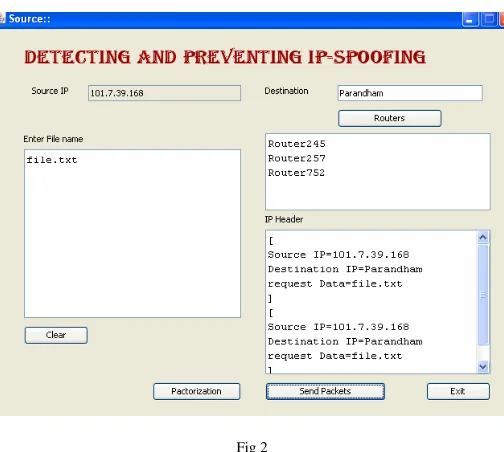Click second 'request Data=file.txt' header line

335,356
